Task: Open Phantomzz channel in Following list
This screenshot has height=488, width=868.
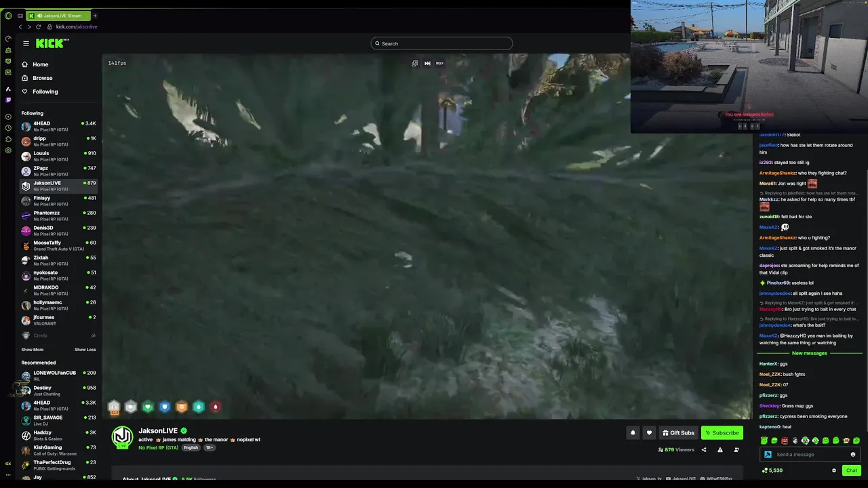Action: point(58,216)
